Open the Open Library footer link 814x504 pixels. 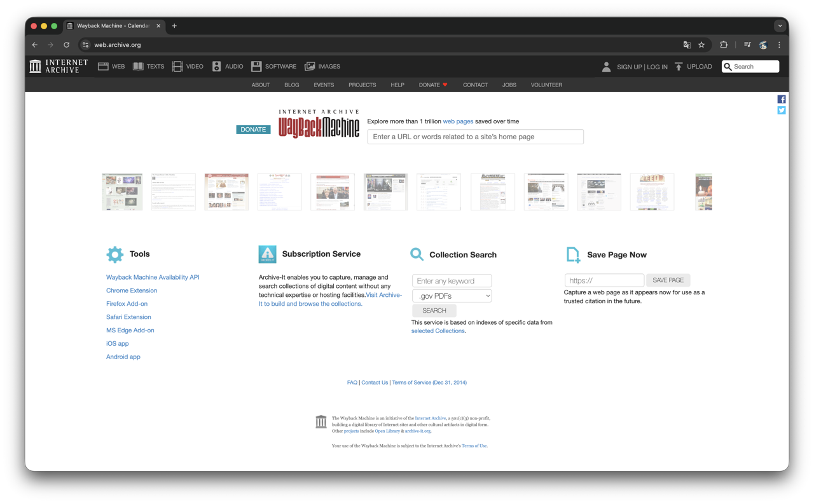(387, 431)
